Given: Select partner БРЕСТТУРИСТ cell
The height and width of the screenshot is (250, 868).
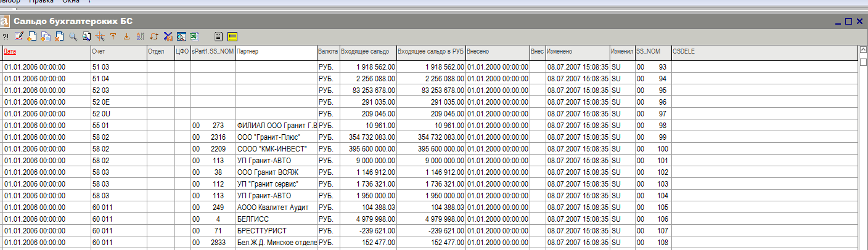Looking at the screenshot, I should click(x=276, y=230).
